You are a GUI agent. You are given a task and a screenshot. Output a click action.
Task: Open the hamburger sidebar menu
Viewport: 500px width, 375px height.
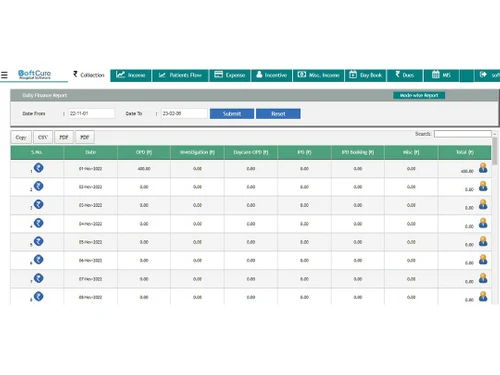tap(4, 75)
